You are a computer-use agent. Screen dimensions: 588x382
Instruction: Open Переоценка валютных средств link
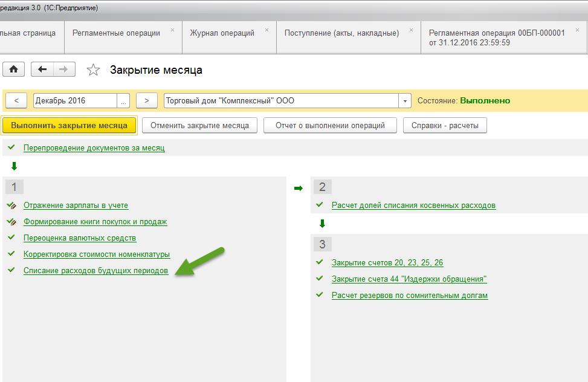(x=80, y=238)
